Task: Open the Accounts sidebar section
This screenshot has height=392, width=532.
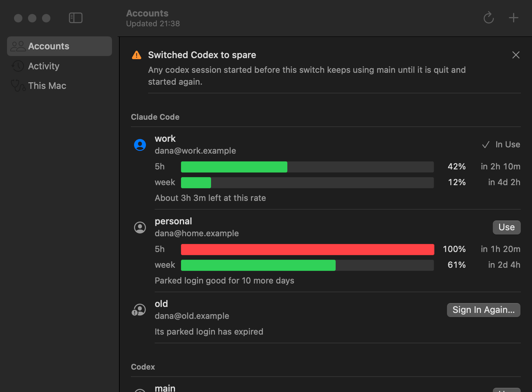Action: pos(59,46)
